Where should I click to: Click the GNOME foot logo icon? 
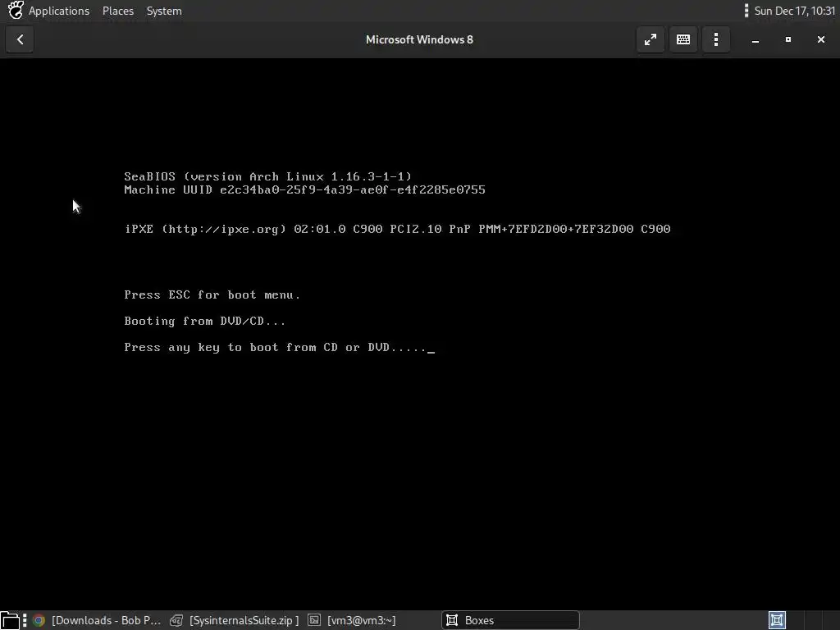tap(16, 10)
